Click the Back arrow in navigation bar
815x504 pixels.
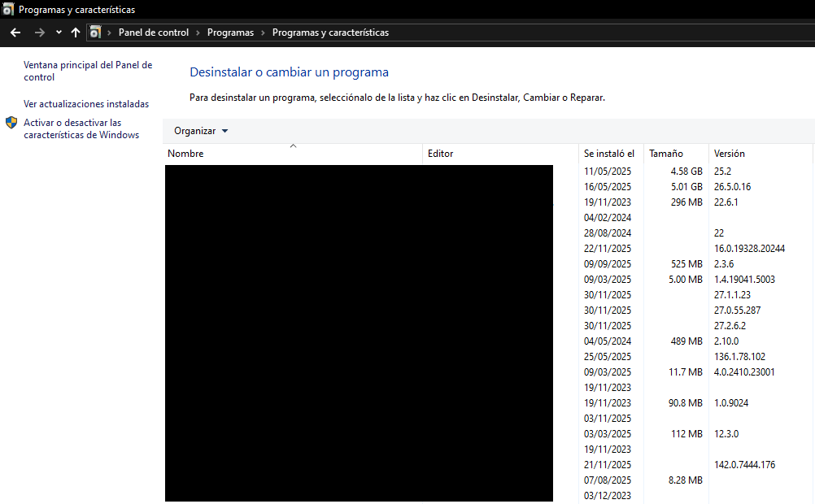15,33
